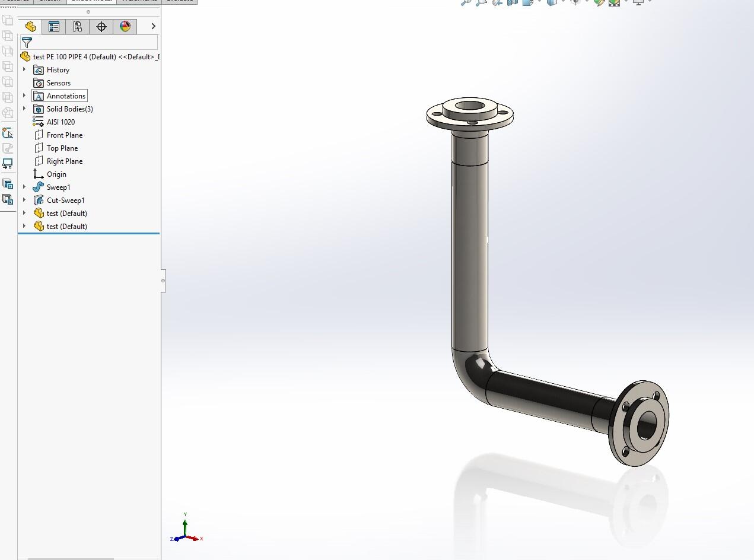Screen dimensions: 754x560
Task: Open the DimXpertManager crosshair tab
Action: [x=101, y=27]
